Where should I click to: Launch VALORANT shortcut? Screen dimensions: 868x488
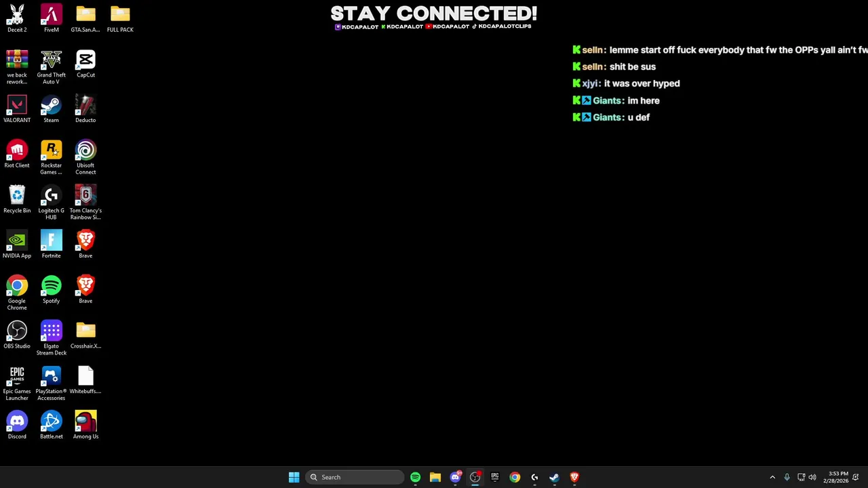coord(17,108)
